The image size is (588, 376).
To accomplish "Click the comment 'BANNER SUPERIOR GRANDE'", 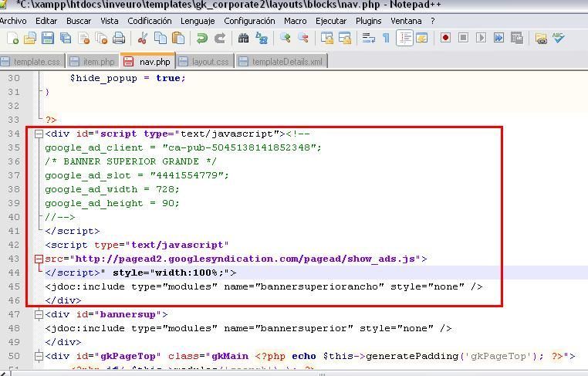I will [x=131, y=161].
